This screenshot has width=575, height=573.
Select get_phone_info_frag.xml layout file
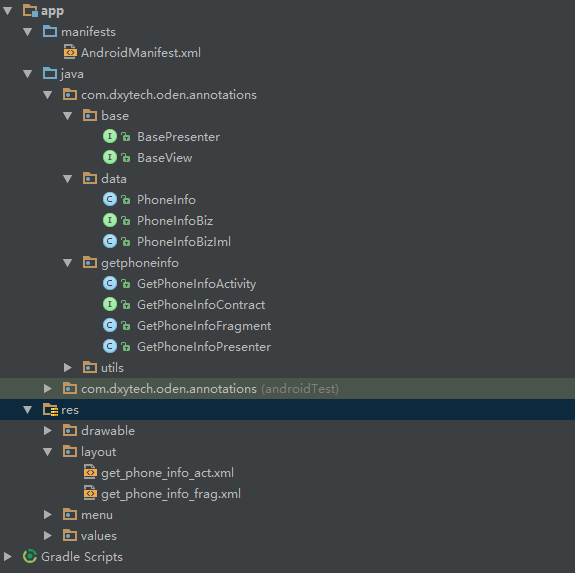coord(171,494)
